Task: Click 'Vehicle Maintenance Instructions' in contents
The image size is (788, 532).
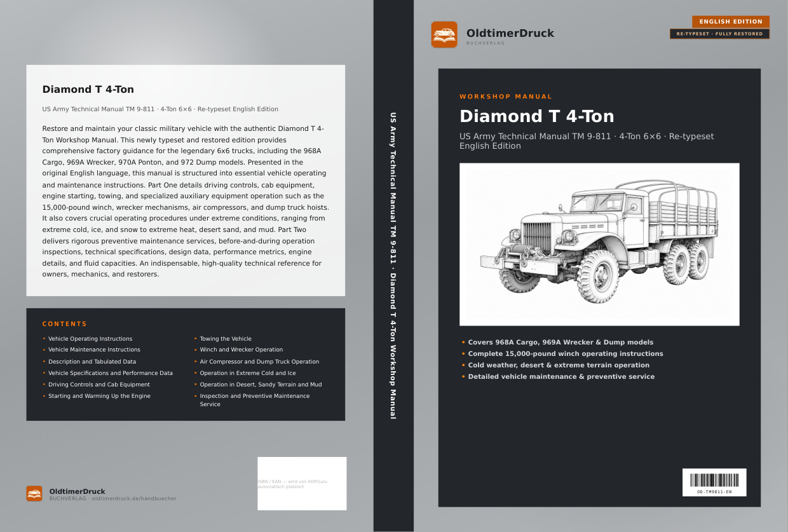Action: coord(94,350)
